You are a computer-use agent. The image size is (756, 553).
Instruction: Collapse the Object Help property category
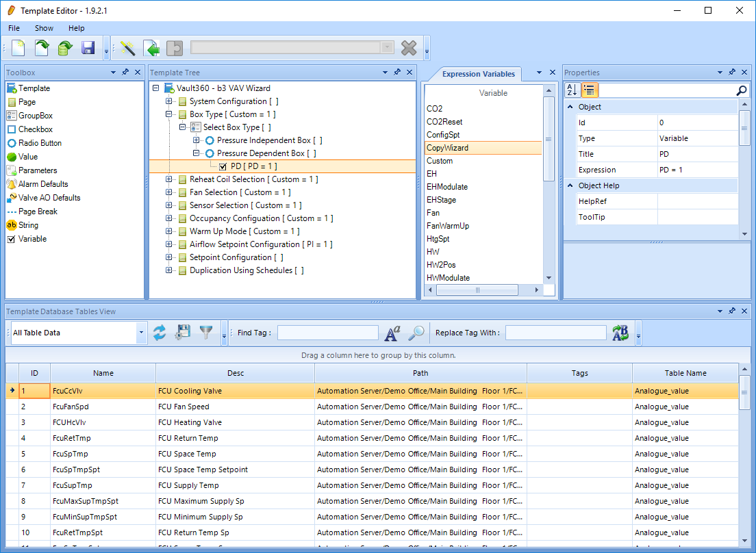(x=570, y=185)
